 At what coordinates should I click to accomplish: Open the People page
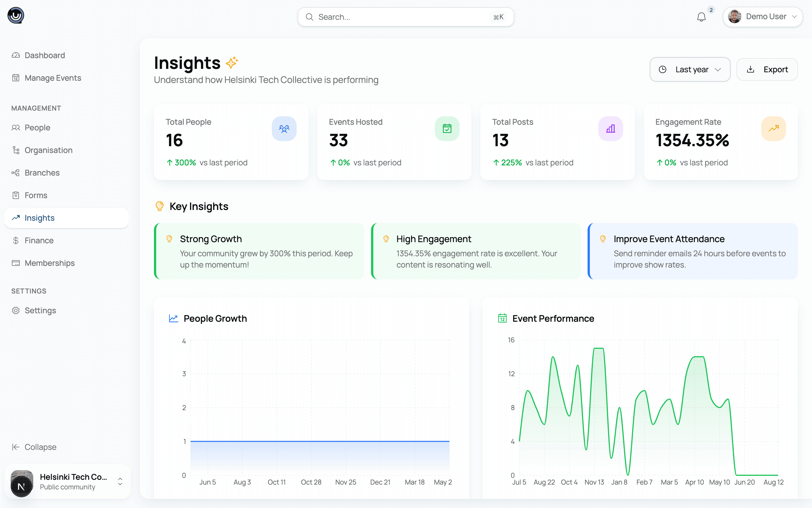[x=67, y=127]
